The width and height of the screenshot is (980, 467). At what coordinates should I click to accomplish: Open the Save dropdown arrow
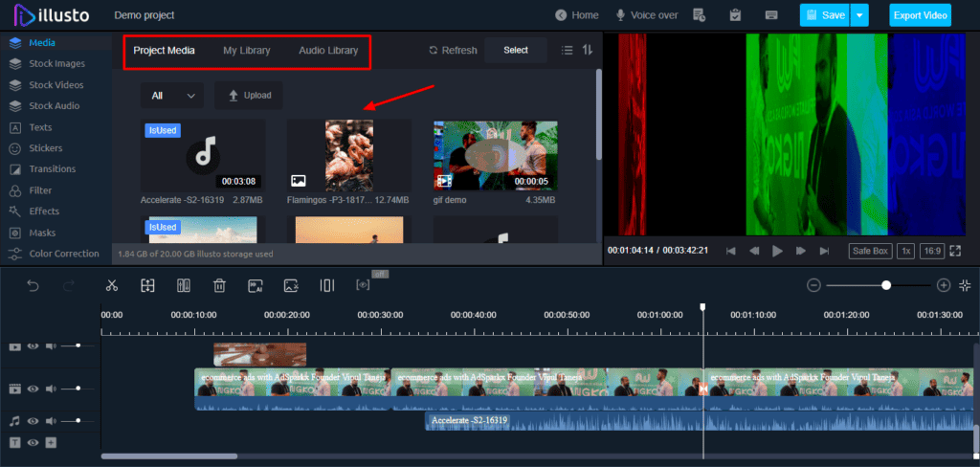859,15
